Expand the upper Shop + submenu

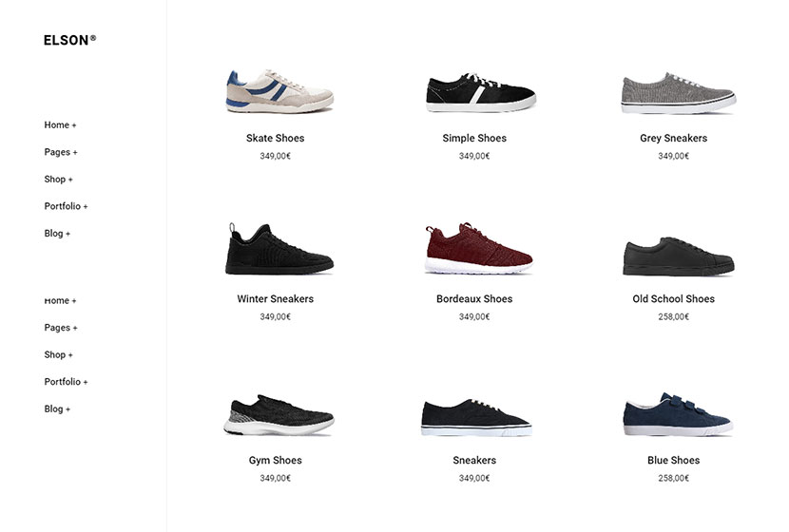pos(58,179)
